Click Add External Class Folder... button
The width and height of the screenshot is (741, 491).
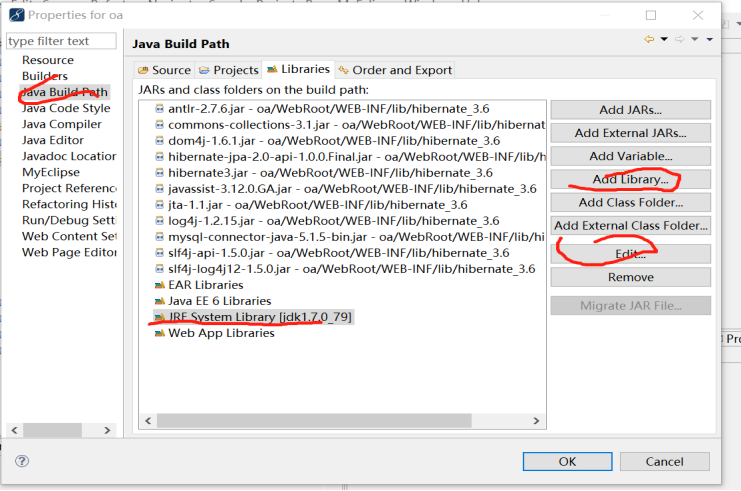pyautogui.click(x=630, y=225)
